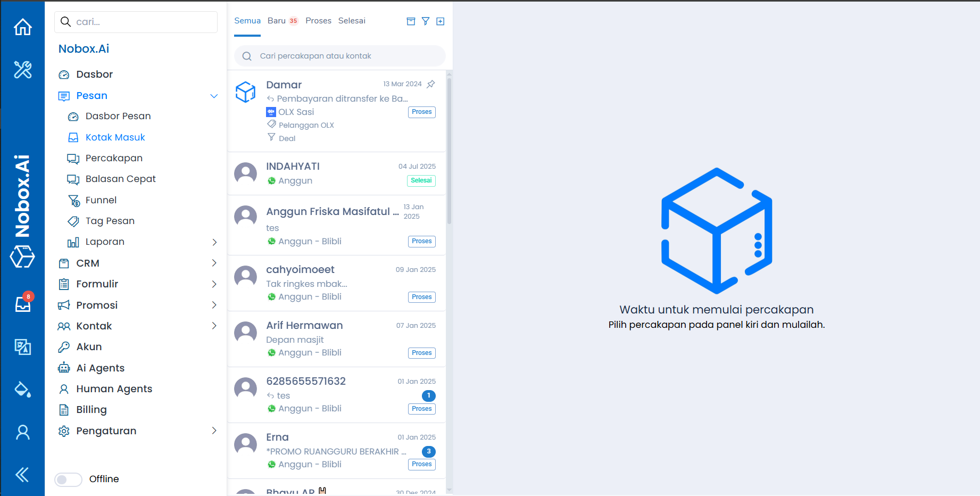
Task: Open the tools wrench icon in the sidebar
Action: coord(22,70)
